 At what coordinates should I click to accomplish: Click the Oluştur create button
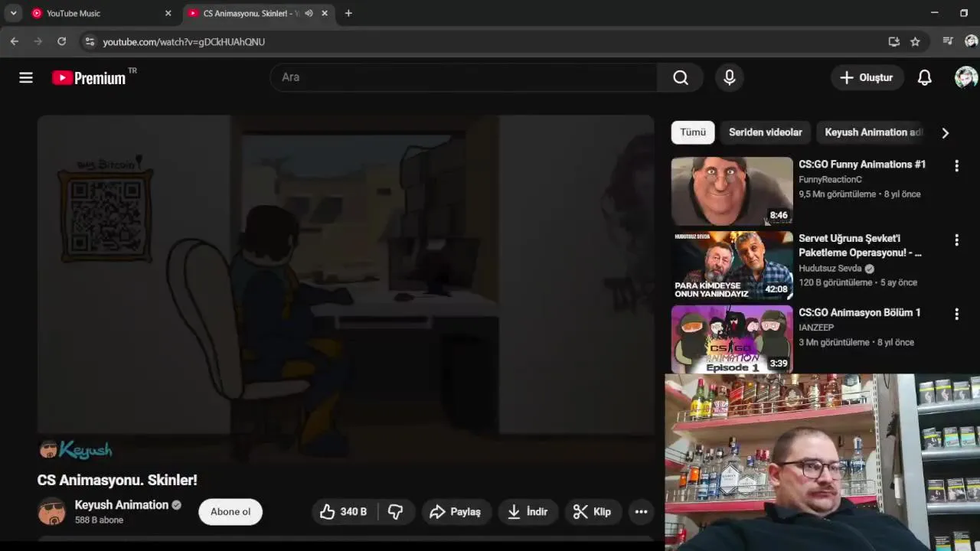[x=866, y=77]
